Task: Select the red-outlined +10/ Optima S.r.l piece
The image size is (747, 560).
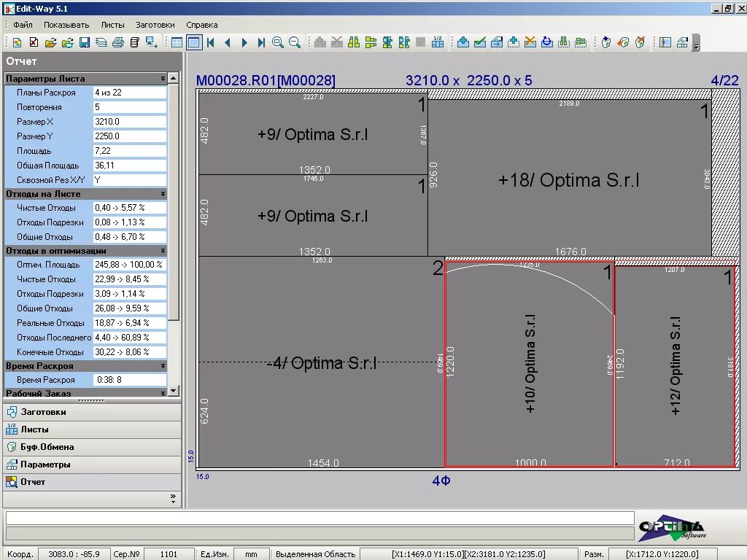Action: pyautogui.click(x=529, y=363)
